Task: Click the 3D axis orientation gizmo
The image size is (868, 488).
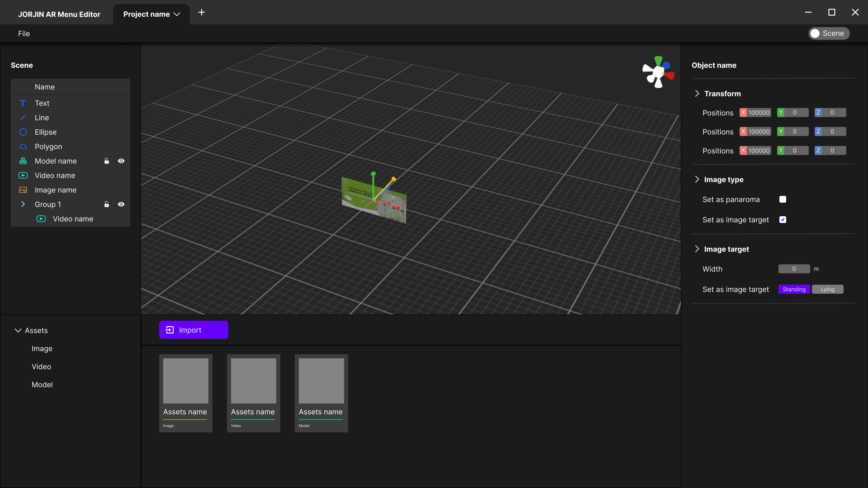Action: click(x=658, y=72)
